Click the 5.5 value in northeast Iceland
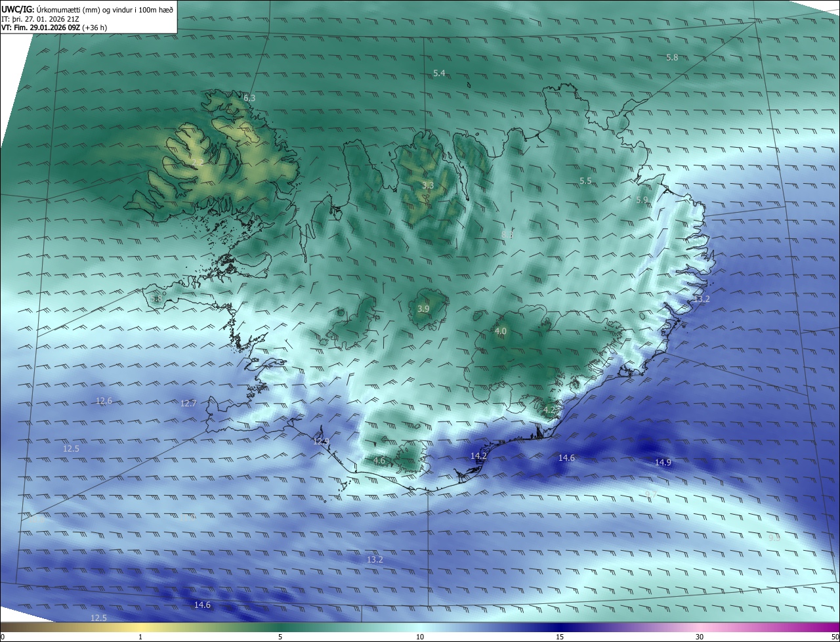 pos(585,181)
